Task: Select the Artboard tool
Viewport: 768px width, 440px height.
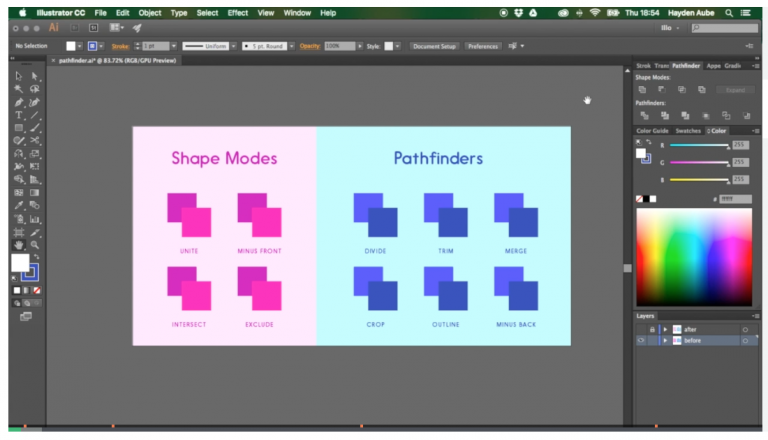Action: tap(19, 232)
